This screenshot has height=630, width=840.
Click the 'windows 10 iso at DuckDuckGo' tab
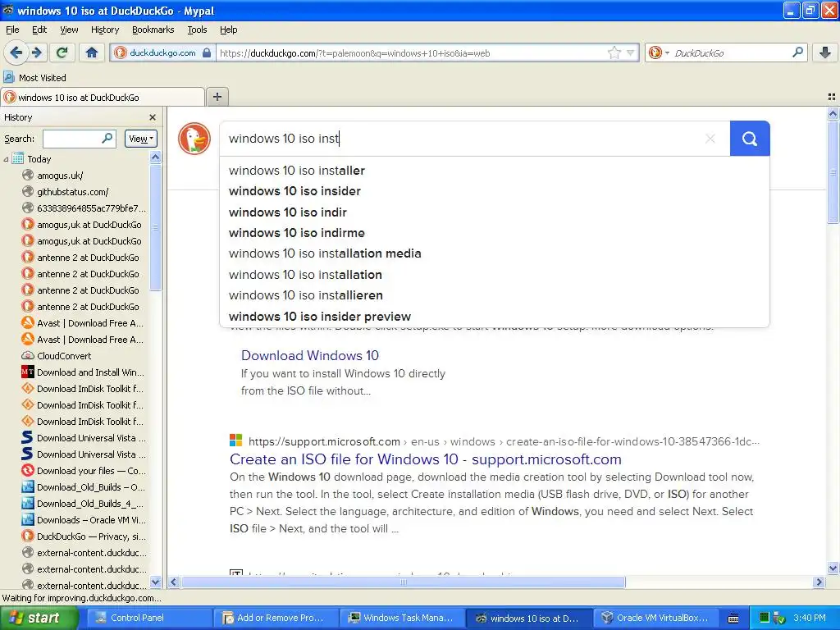103,97
